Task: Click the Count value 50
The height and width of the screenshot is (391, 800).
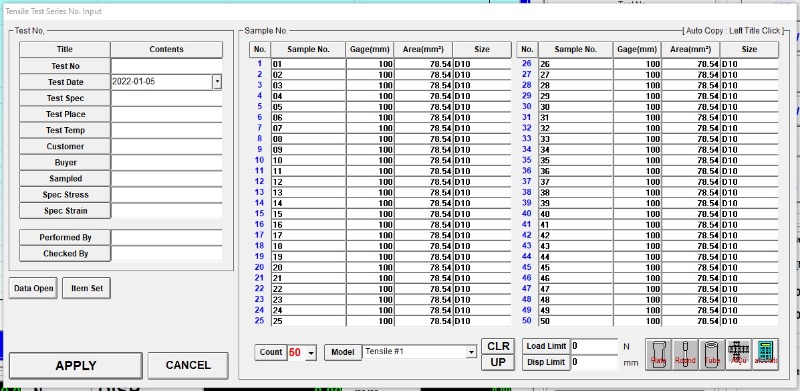Action: click(x=295, y=352)
